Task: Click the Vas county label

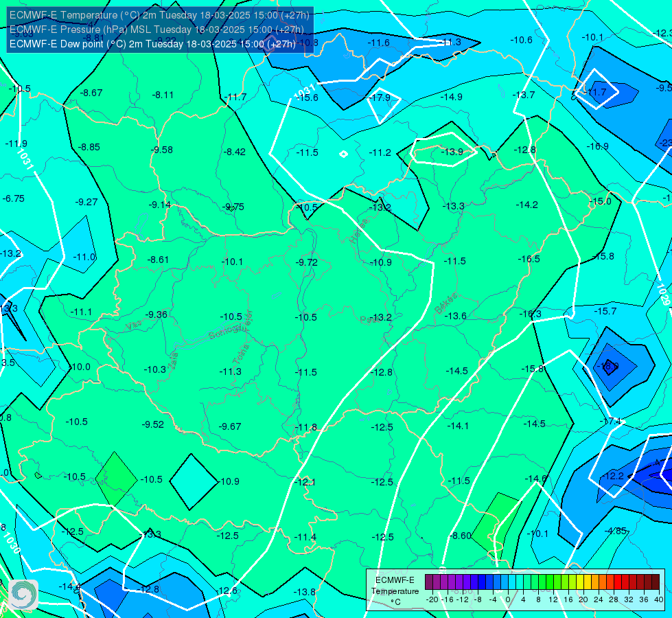Action: click(133, 326)
